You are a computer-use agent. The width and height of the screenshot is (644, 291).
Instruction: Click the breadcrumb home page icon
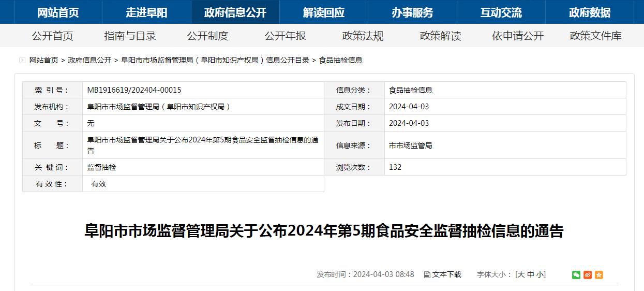(x=22, y=60)
